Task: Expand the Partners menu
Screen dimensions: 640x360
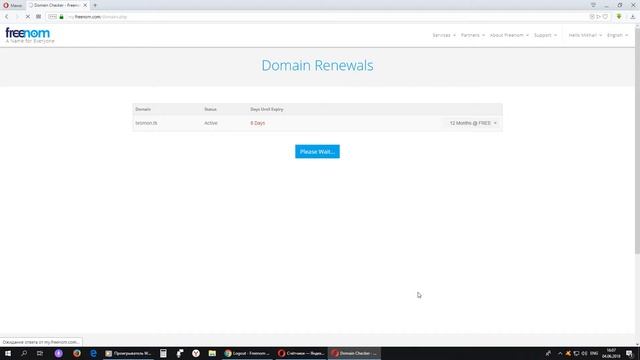Action: pos(473,36)
